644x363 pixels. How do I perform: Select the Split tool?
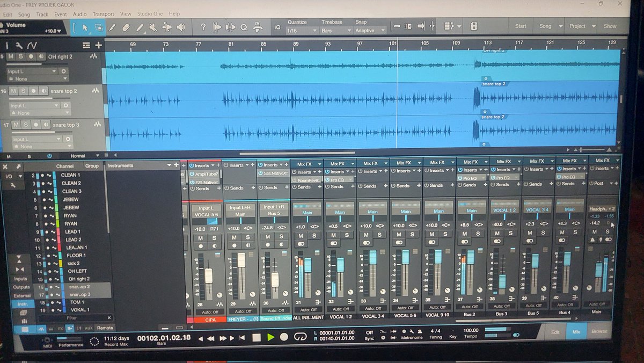coord(113,27)
